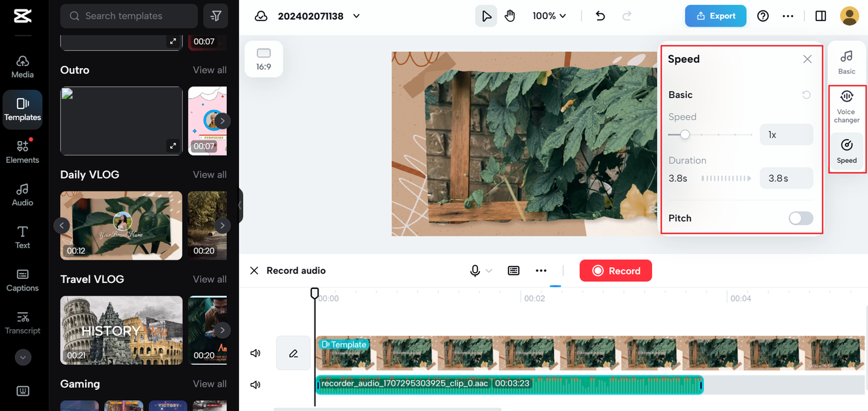868x411 pixels.
Task: View all Travel VLOG templates
Action: [x=210, y=279]
